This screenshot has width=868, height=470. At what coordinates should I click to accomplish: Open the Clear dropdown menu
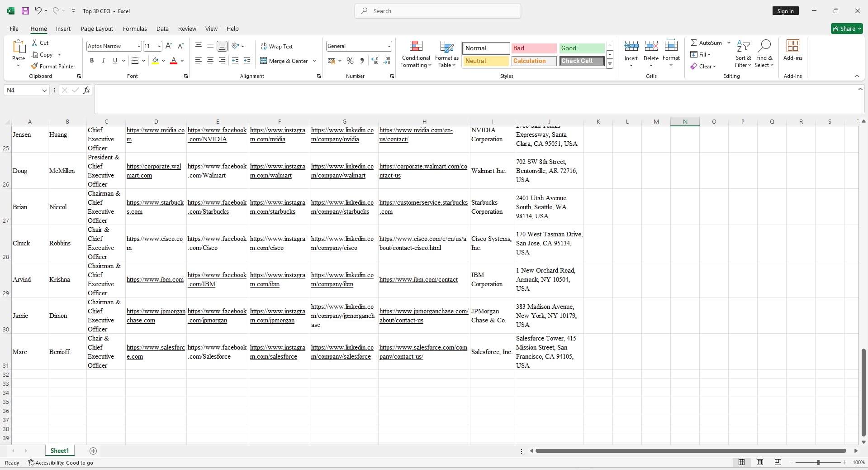(703, 66)
